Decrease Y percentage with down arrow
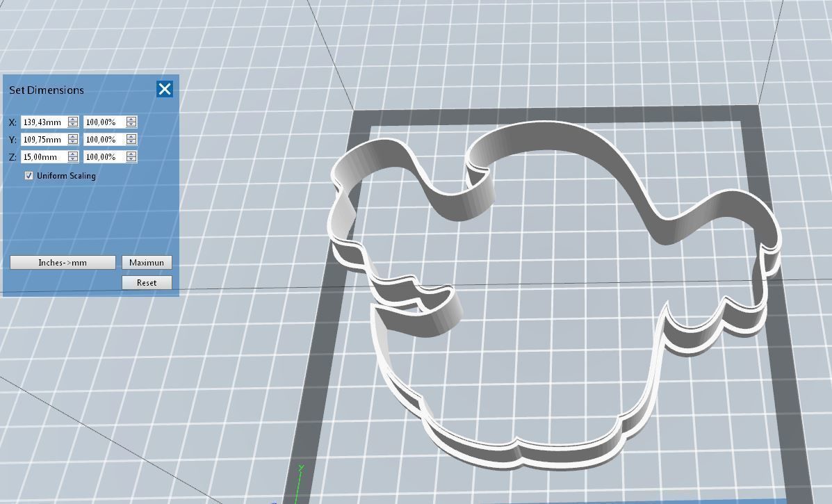Screen dimensions: 832x504 click(131, 143)
